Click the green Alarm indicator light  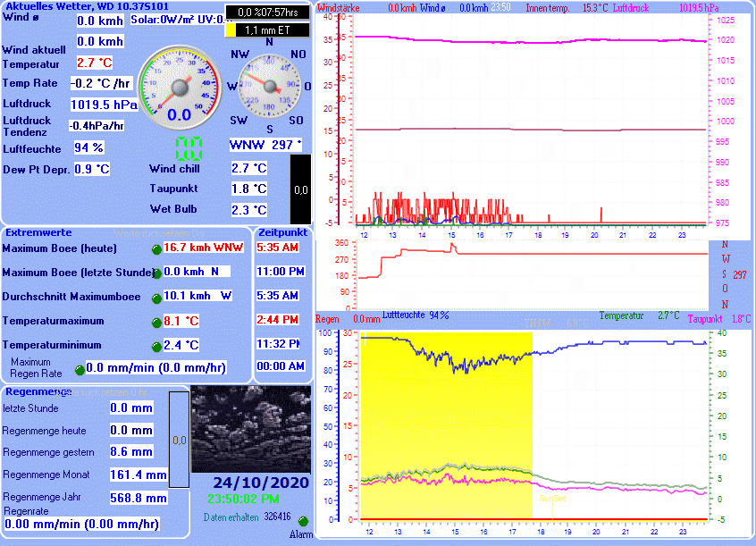302,521
